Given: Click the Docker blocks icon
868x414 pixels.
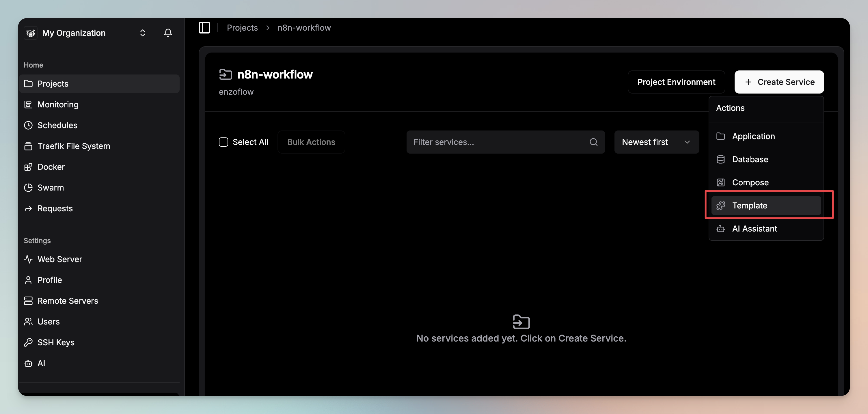Looking at the screenshot, I should [x=28, y=167].
